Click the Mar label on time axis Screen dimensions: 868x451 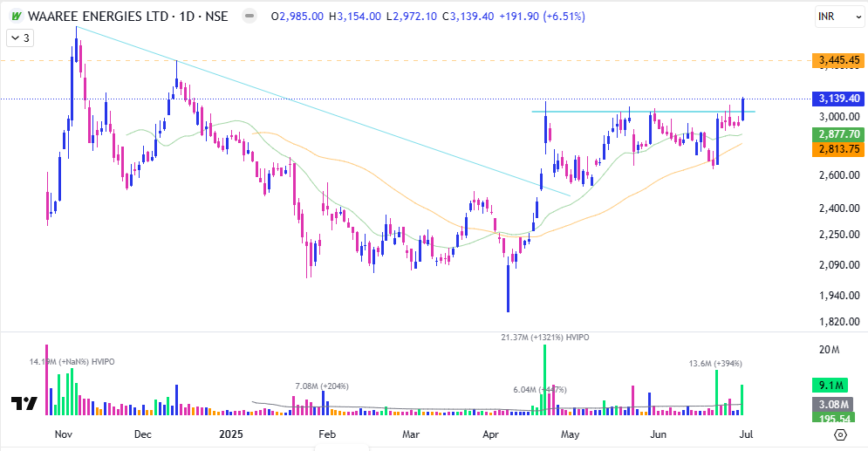410,434
